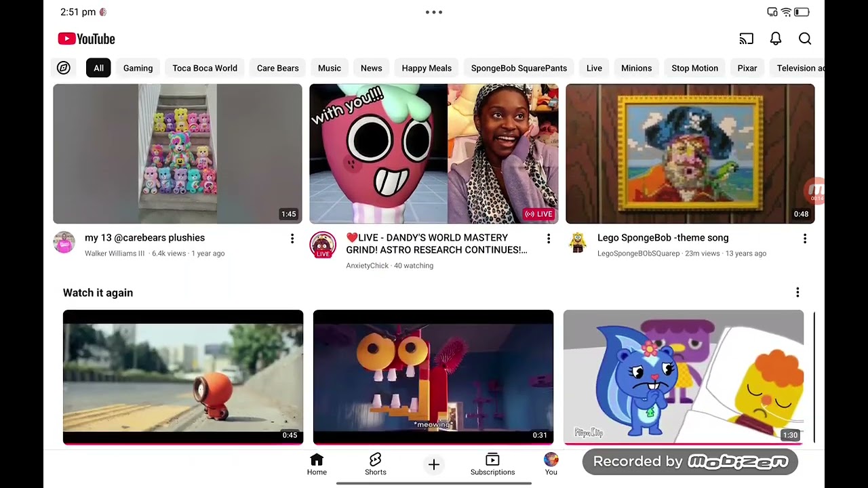The width and height of the screenshot is (868, 488).
Task: Rewatch the Lego monster meowing video
Action: [x=433, y=377]
